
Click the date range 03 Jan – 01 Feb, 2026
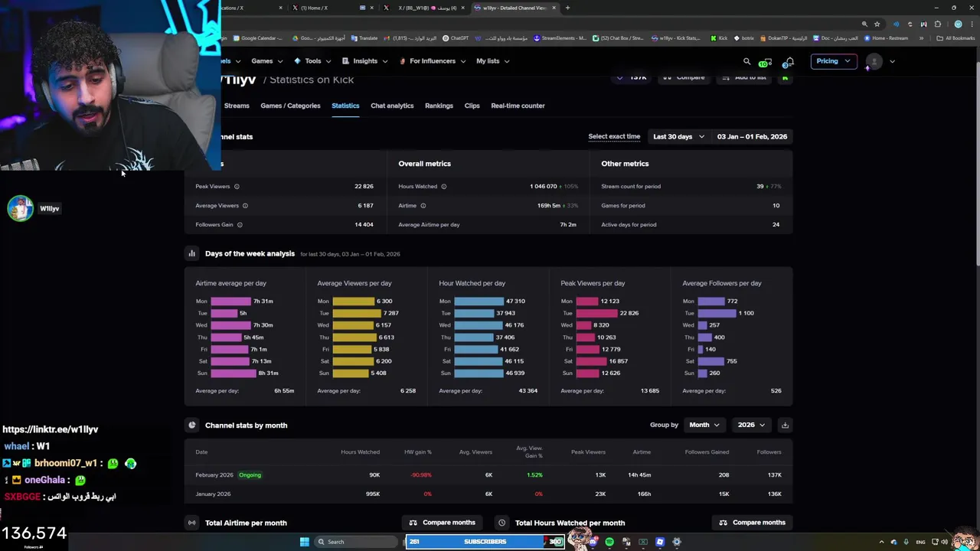(752, 137)
